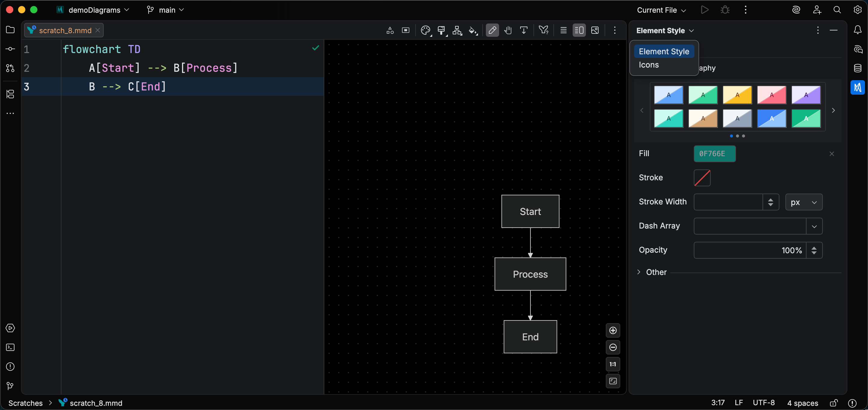Open the Terminal tool window
868x410 pixels.
[11, 347]
